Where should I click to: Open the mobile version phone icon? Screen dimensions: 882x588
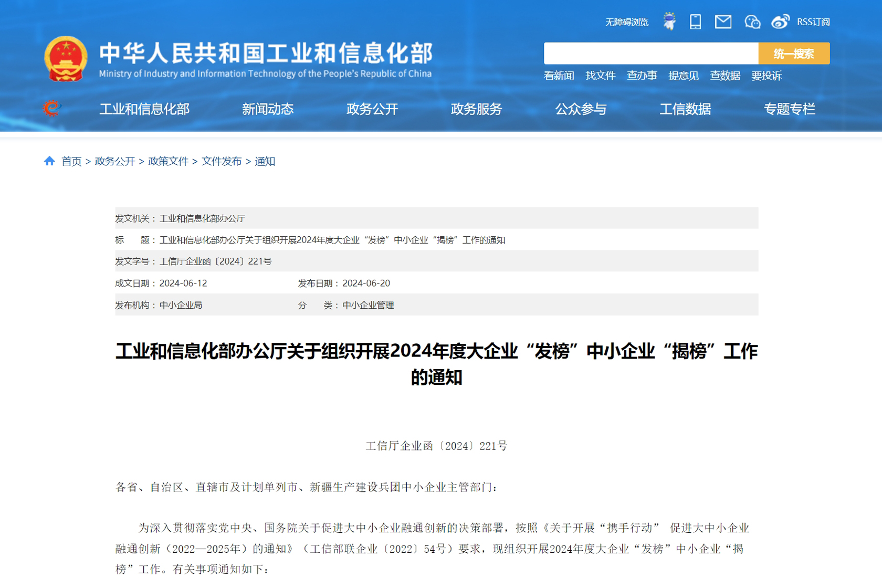click(x=695, y=22)
